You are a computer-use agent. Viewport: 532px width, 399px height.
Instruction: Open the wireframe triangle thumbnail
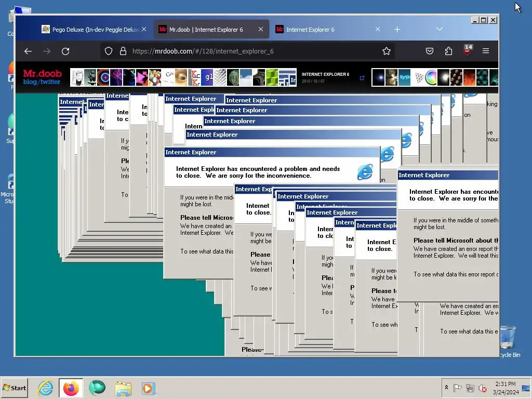pos(418,77)
